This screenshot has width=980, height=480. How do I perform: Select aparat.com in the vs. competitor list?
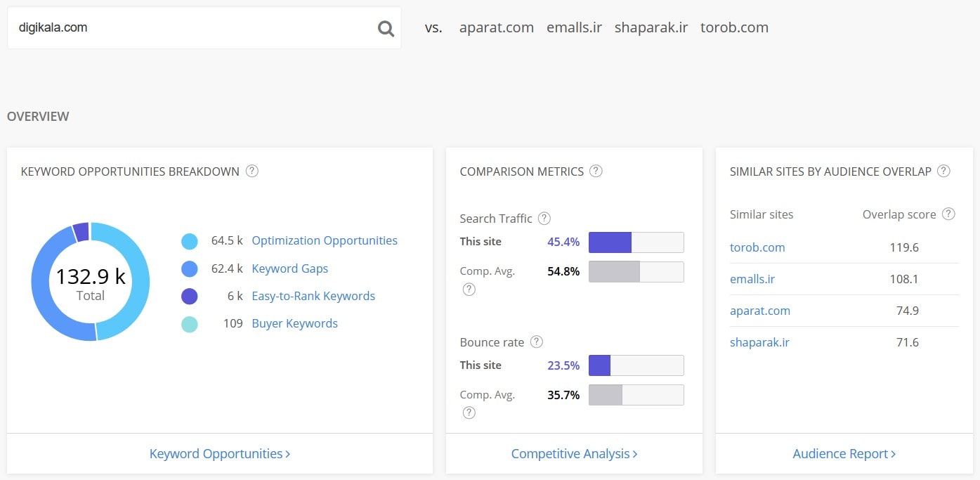coord(497,27)
